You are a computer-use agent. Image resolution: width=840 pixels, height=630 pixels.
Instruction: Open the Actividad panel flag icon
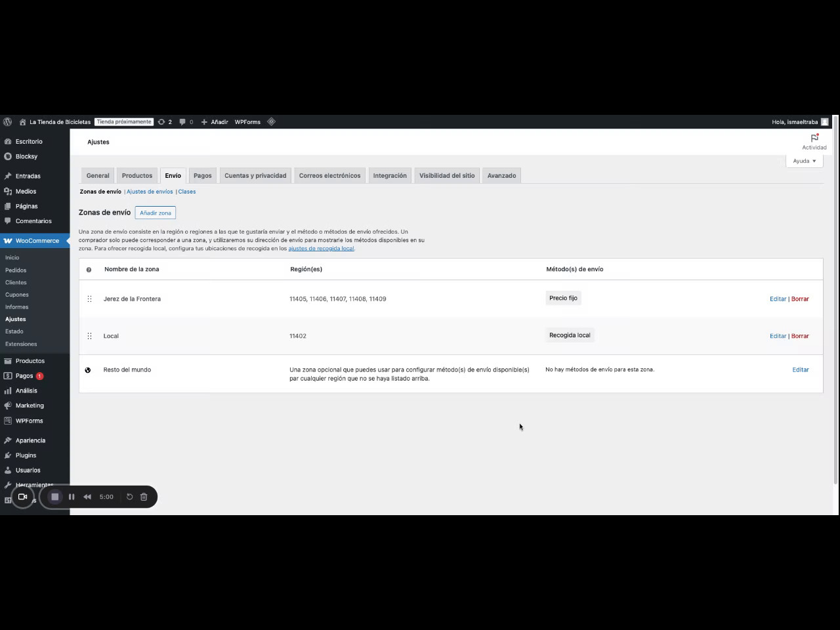coord(814,142)
